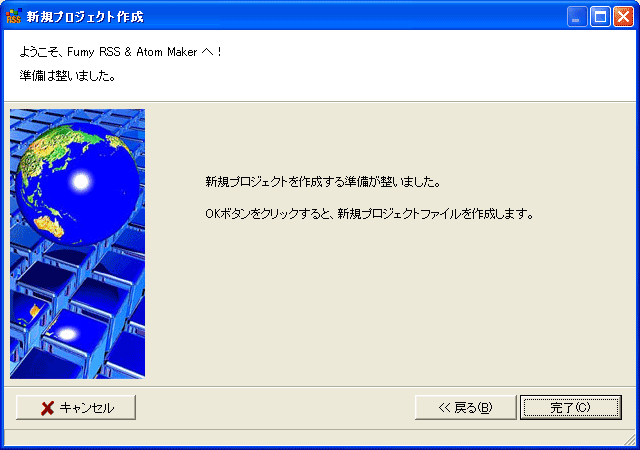Screen dimensions: 640x450
Task: Click the bright glare spot on the globe
Action: (x=81, y=181)
